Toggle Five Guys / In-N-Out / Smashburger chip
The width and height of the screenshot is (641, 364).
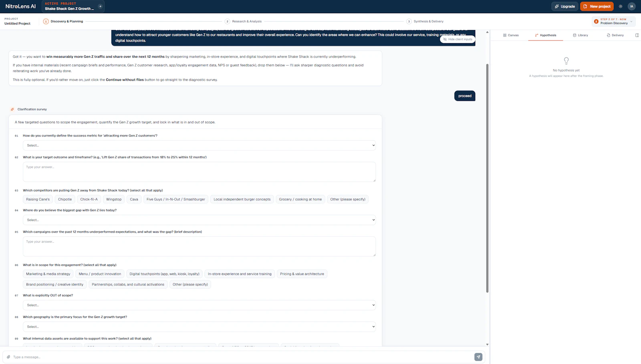tap(176, 199)
